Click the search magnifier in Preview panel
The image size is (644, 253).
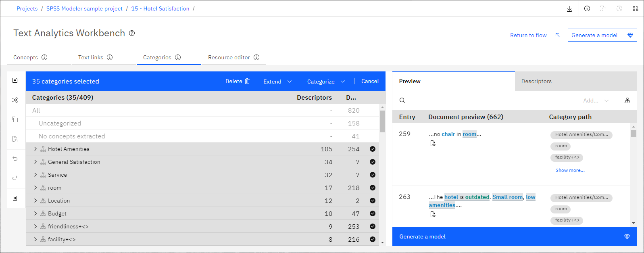[x=402, y=100]
